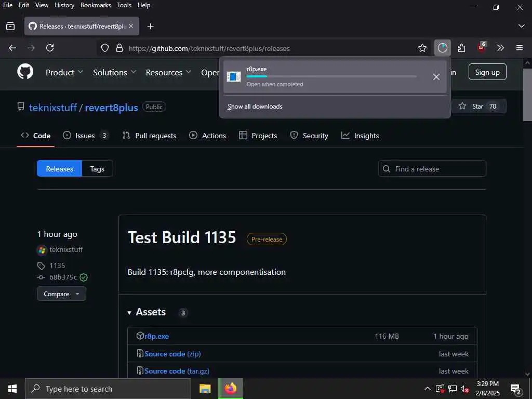Open the Actions tab
This screenshot has width=532, height=399.
(x=208, y=136)
